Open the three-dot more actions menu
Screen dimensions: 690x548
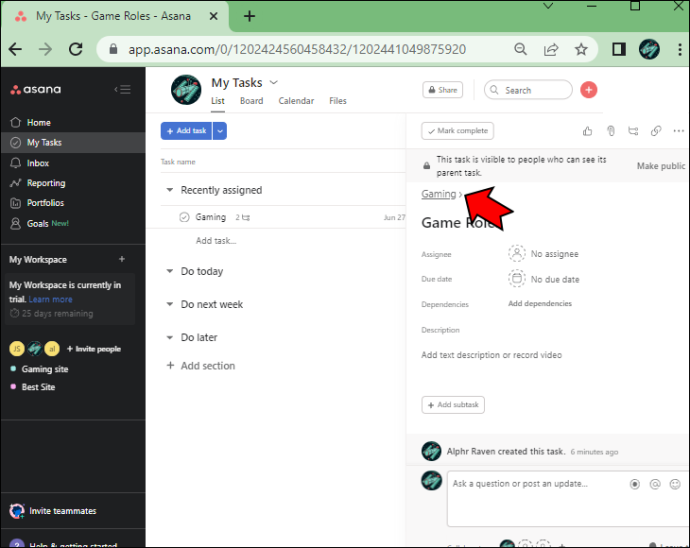[678, 131]
